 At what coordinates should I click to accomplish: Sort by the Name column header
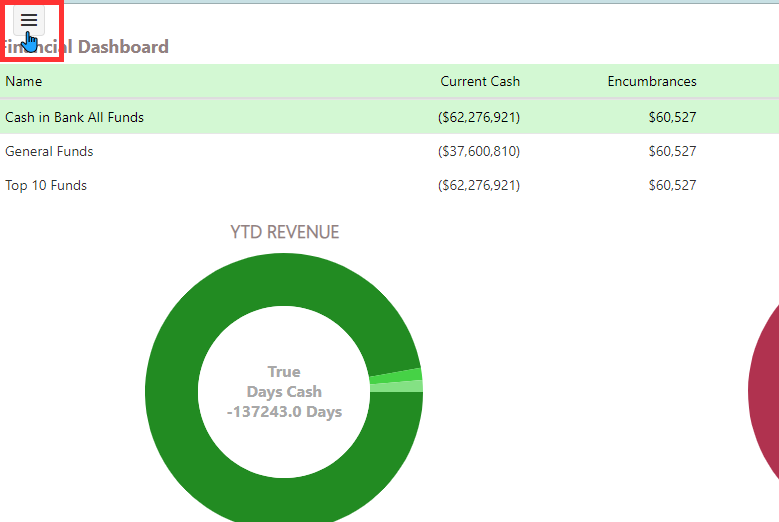[24, 81]
